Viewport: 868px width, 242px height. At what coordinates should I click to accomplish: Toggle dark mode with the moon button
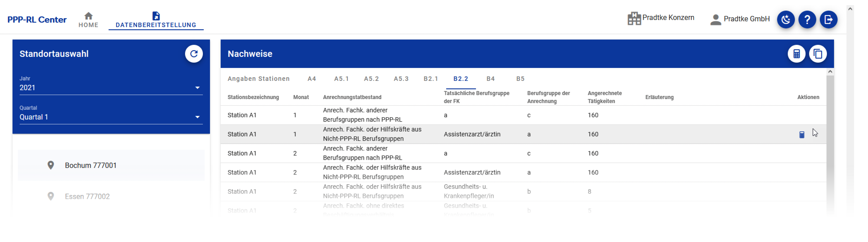785,19
